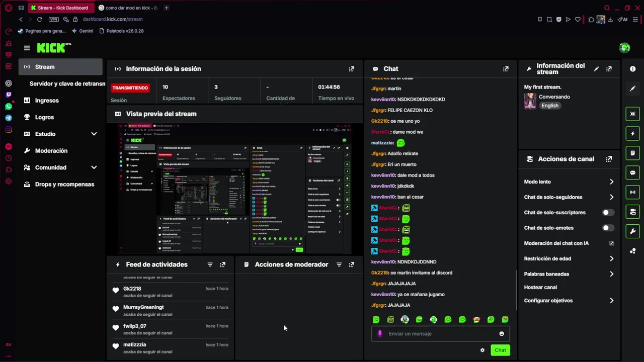This screenshot has width=644, height=362.
Task: Click the green Chat send button
Action: 500,350
